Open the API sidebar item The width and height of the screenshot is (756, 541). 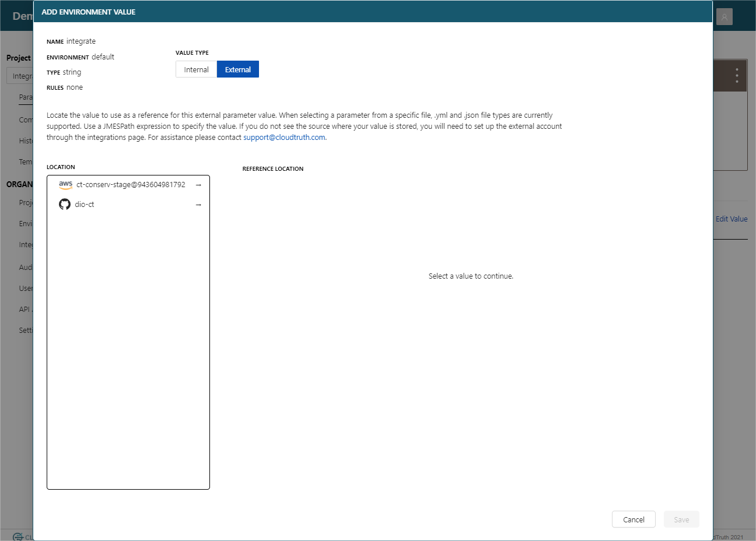pos(24,310)
